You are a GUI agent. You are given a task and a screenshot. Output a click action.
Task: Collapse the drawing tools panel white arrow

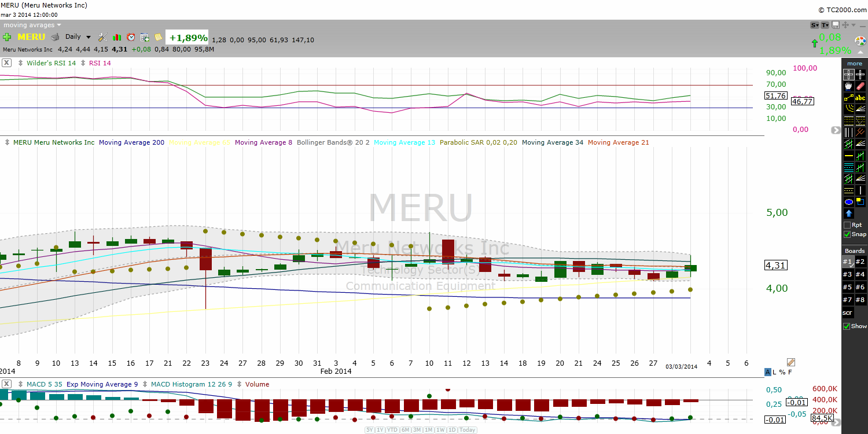click(860, 53)
